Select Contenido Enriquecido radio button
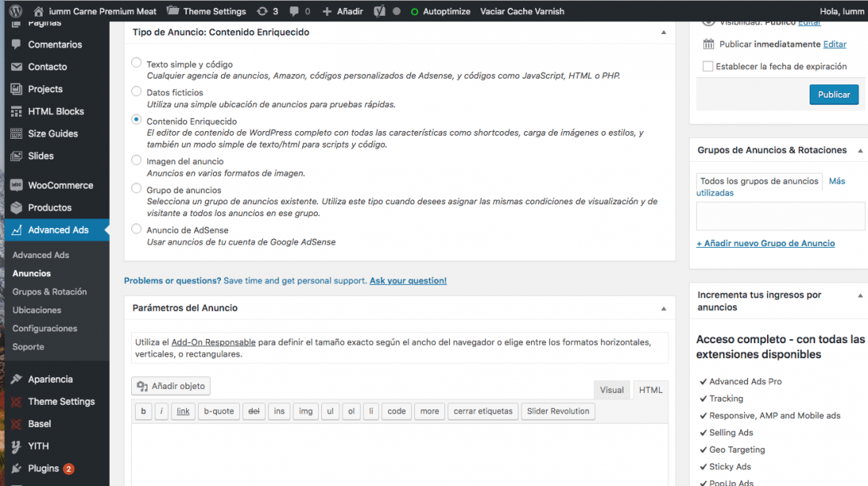 [x=137, y=120]
